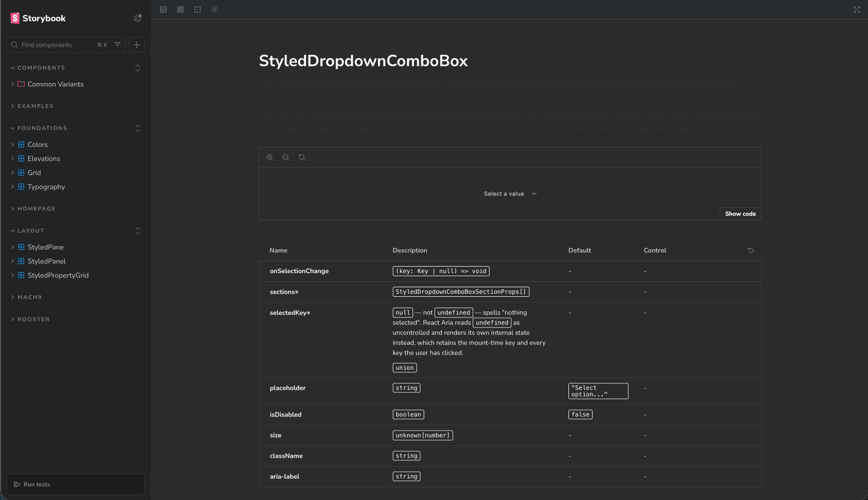Click the onSelectionChange prop name
868x500 pixels.
coord(299,271)
